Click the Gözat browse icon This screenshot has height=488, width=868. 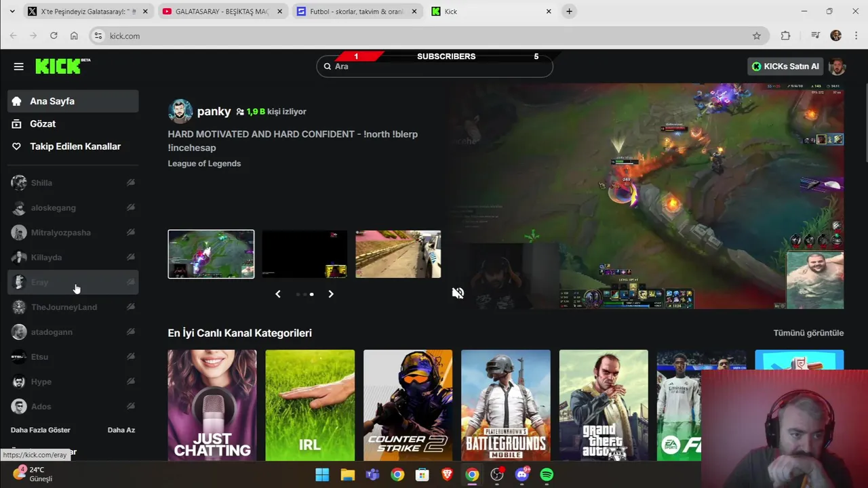tap(17, 123)
